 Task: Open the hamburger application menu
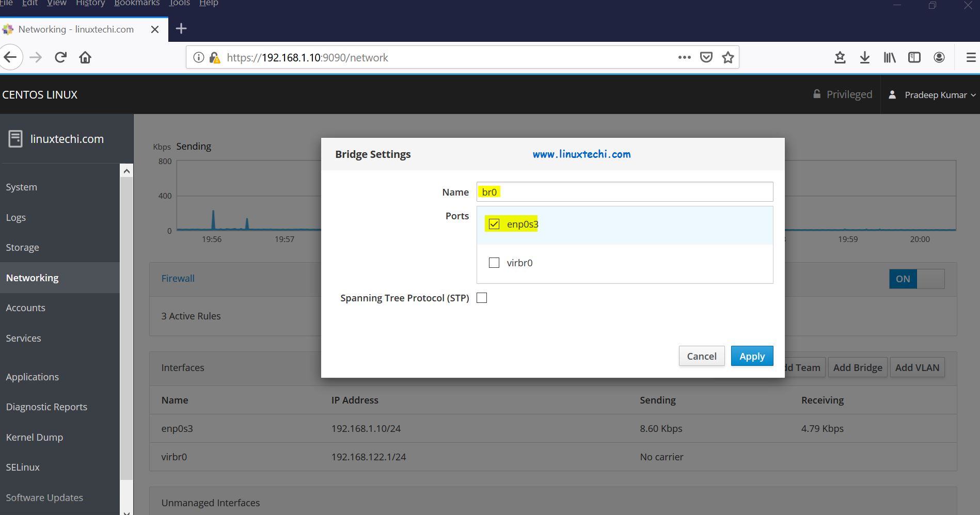tap(971, 57)
